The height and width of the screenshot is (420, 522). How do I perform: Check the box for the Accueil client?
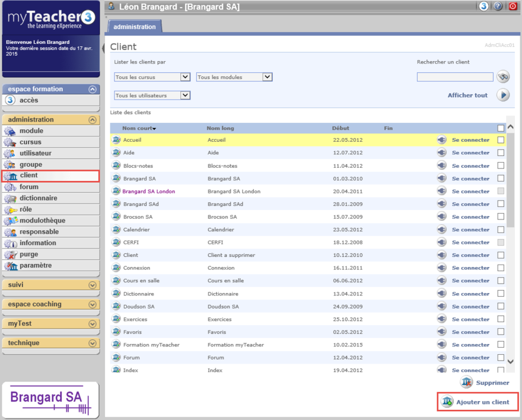(x=501, y=140)
